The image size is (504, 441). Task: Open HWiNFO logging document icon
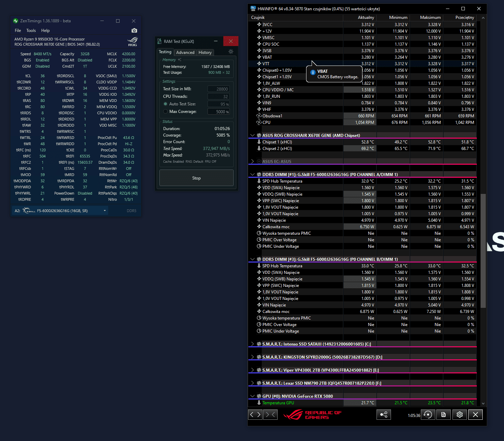[x=444, y=415]
